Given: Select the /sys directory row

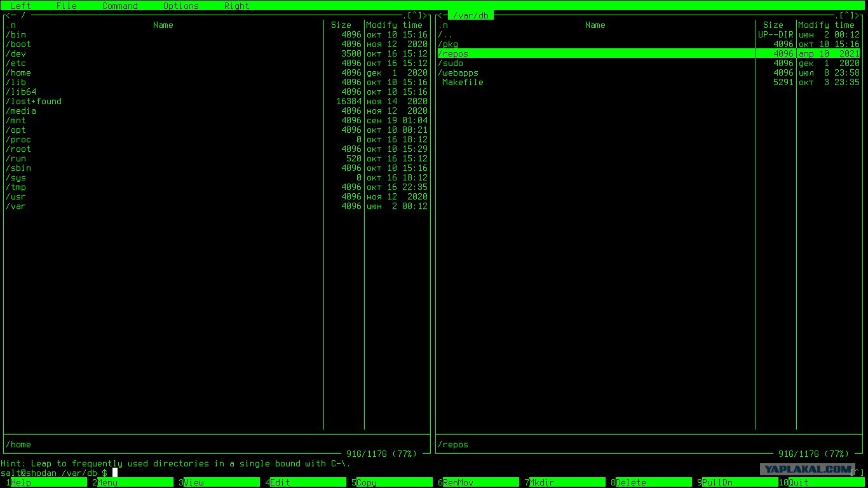Looking at the screenshot, I should [x=216, y=177].
